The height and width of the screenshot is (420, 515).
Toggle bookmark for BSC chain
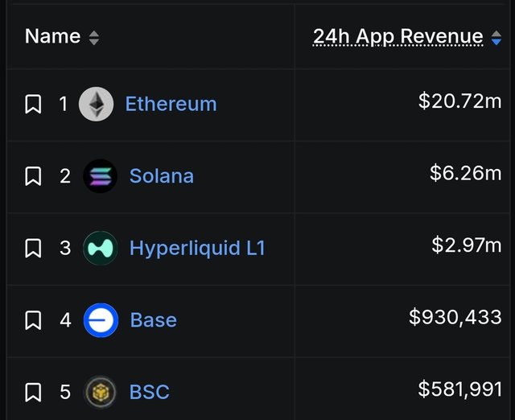33,392
